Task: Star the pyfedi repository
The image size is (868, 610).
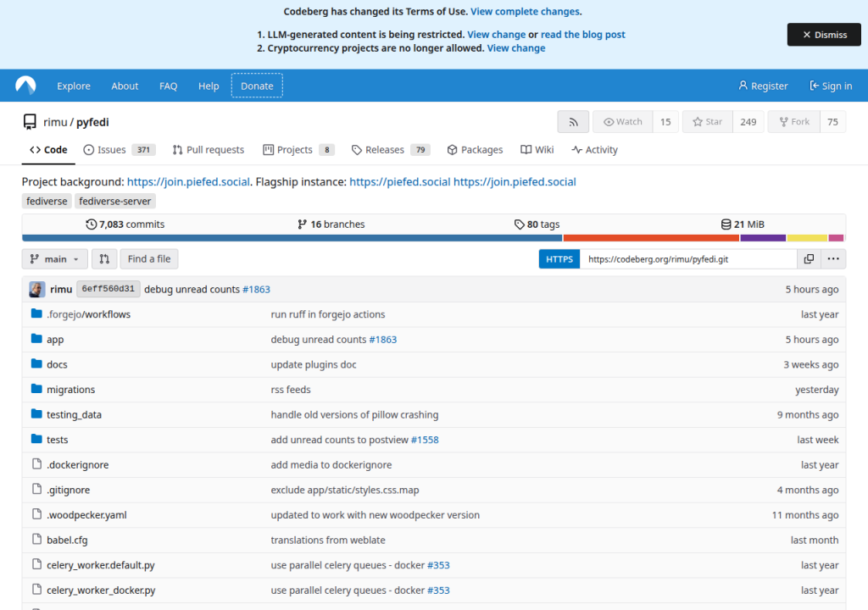Action: click(x=708, y=122)
